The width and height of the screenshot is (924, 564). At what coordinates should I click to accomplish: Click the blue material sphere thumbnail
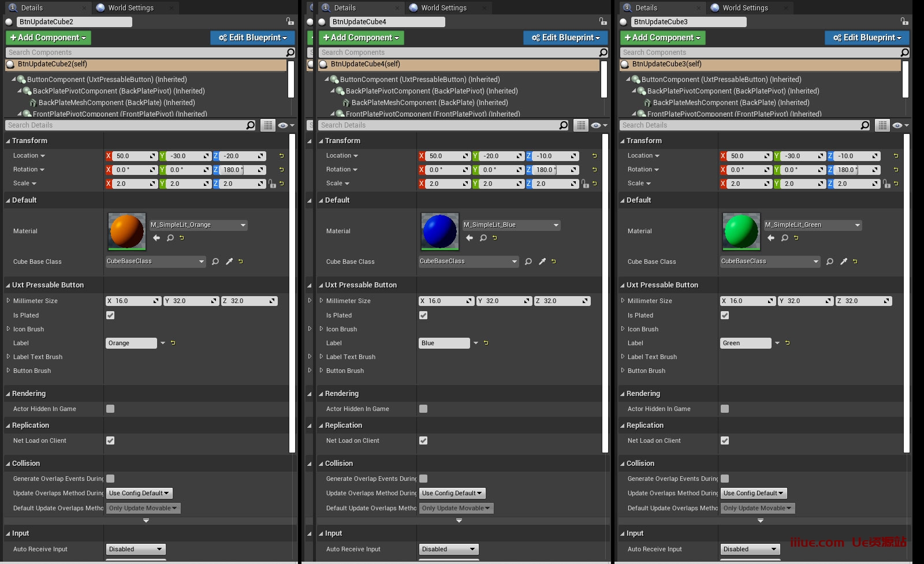coord(440,231)
